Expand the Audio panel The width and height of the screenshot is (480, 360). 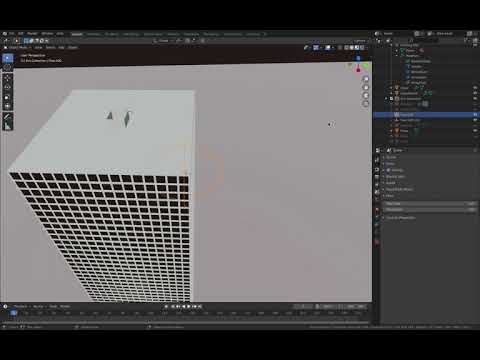pos(390,183)
